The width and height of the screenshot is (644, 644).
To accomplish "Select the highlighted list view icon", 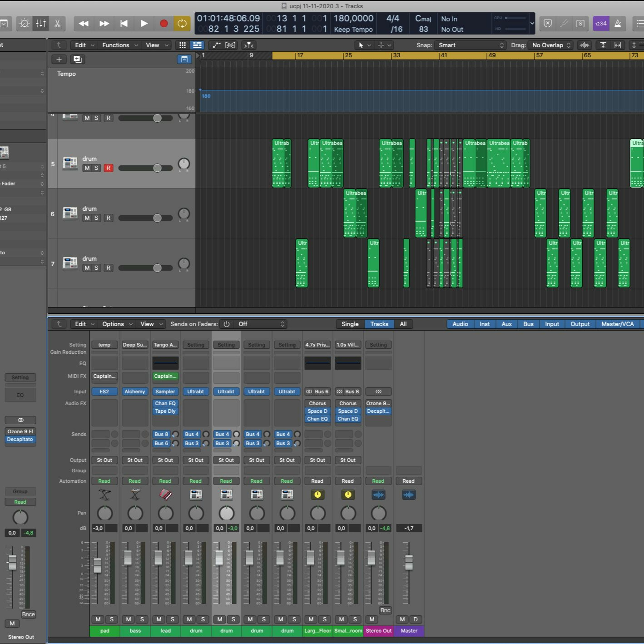I will point(197,45).
